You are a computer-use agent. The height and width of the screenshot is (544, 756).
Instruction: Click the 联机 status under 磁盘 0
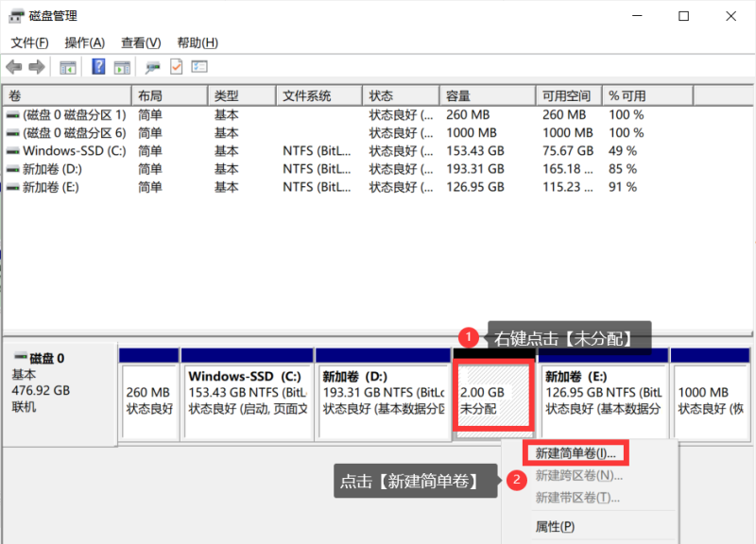[x=24, y=407]
